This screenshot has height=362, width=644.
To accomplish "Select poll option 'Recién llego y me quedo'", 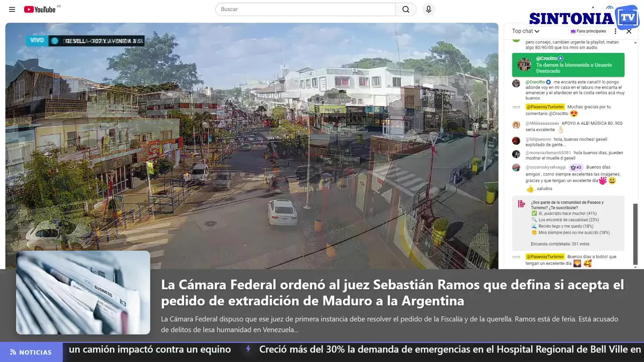I will tap(563, 226).
